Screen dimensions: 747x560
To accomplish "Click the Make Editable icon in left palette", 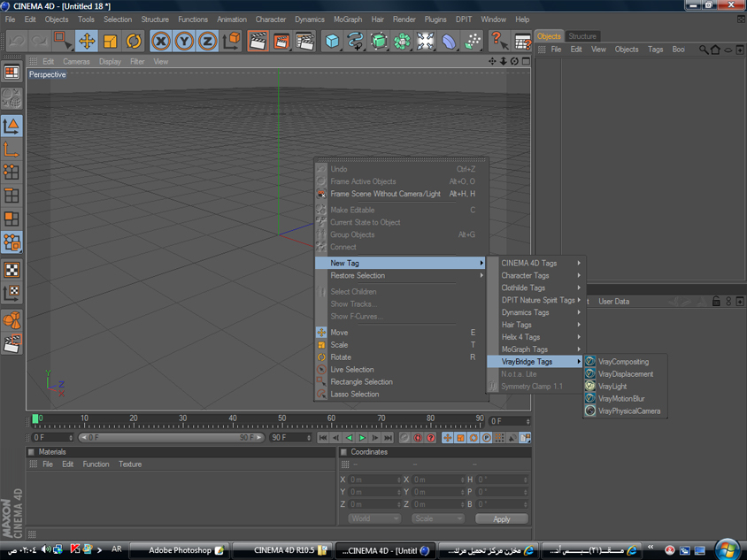I will pos(12,97).
